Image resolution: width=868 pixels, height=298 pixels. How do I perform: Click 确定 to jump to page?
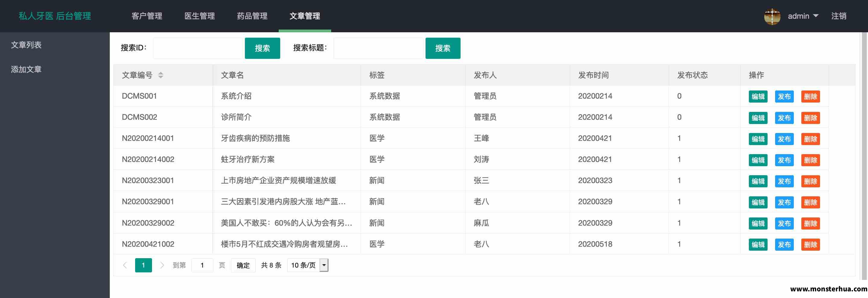click(x=243, y=265)
